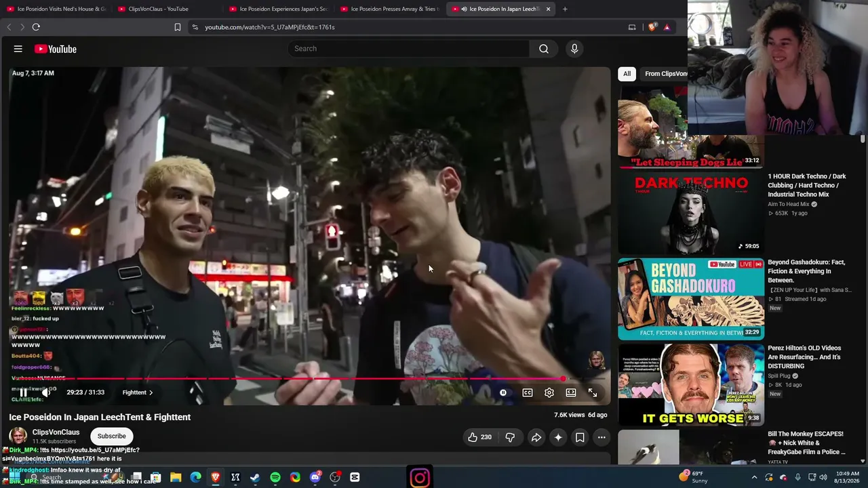The width and height of the screenshot is (868, 488).
Task: Show hidden system tray icons chevron
Action: click(x=754, y=477)
